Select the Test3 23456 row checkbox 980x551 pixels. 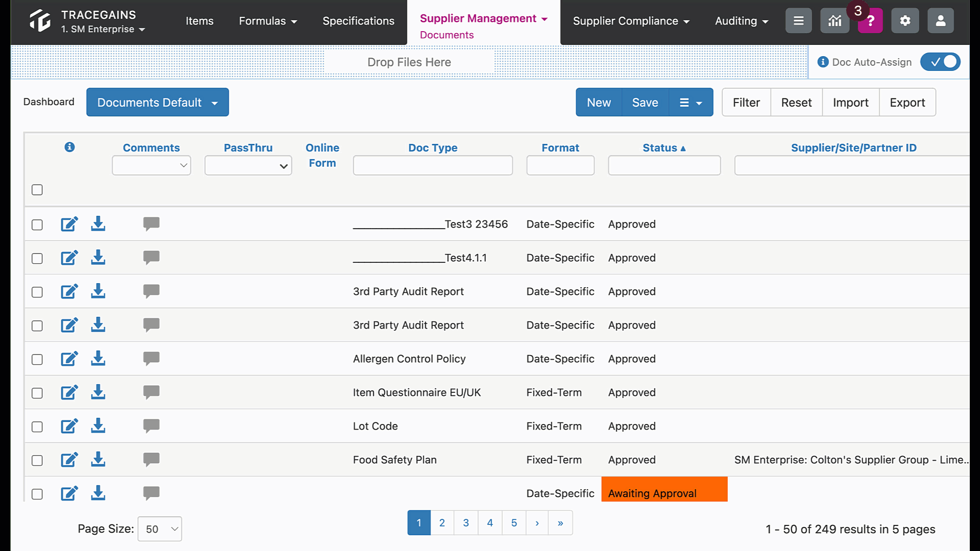pyautogui.click(x=37, y=225)
